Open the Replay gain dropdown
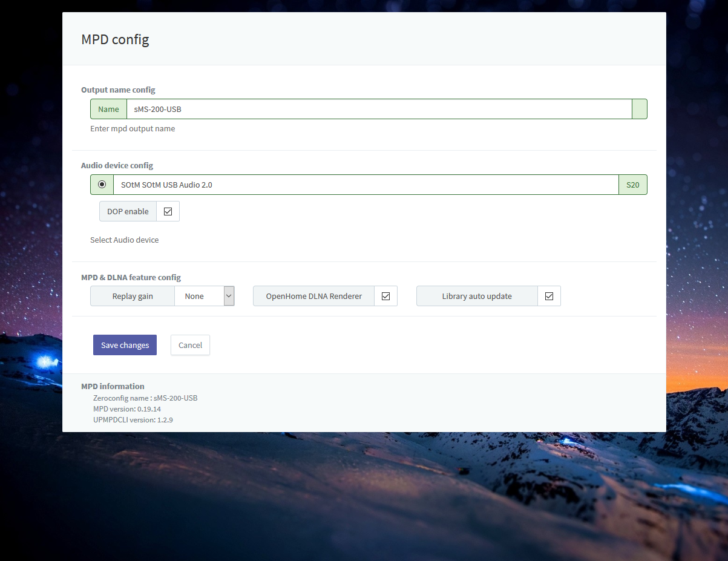 204,296
